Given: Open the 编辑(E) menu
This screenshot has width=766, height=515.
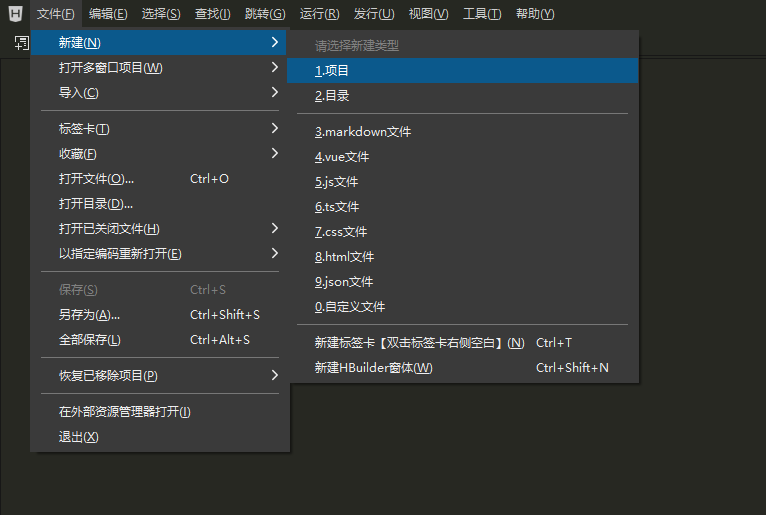Looking at the screenshot, I should 108,14.
